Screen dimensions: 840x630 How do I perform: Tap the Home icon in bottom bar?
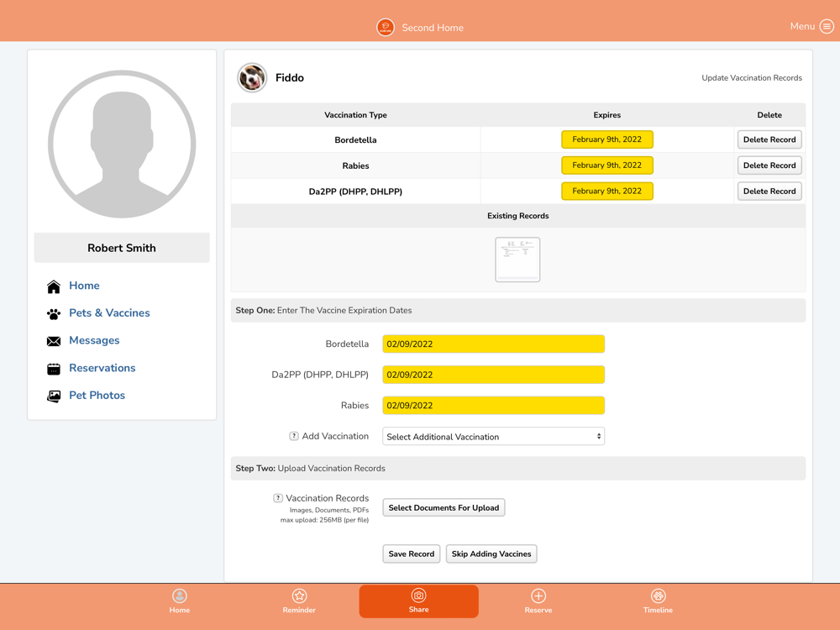click(180, 596)
